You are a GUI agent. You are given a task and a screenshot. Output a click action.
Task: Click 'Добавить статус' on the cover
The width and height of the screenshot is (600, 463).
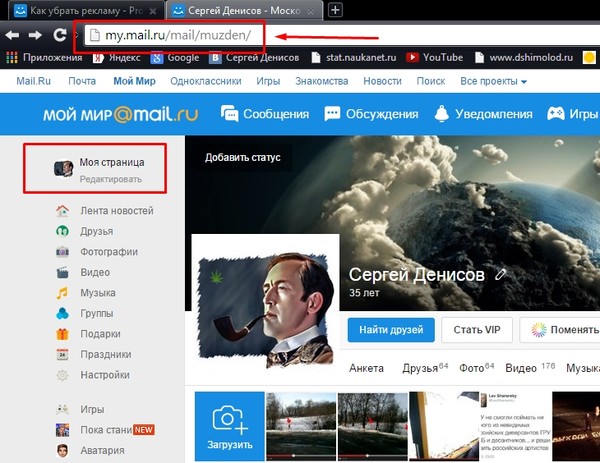[243, 158]
